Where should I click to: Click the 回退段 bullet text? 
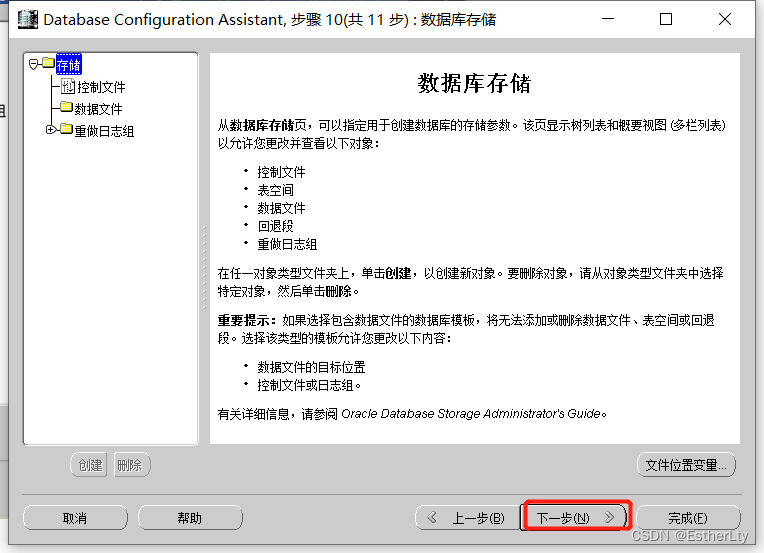coord(275,226)
